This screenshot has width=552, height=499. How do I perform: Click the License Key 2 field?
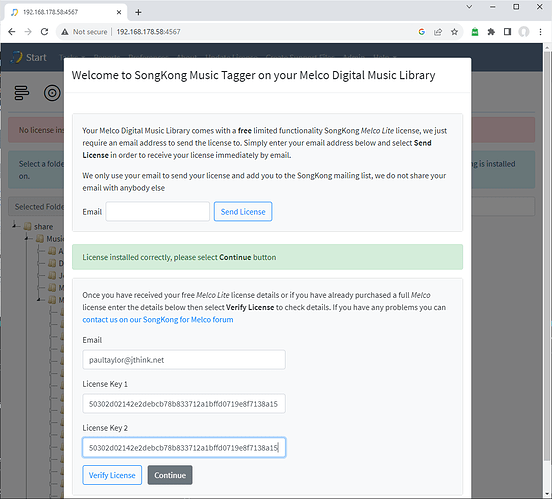tap(184, 448)
